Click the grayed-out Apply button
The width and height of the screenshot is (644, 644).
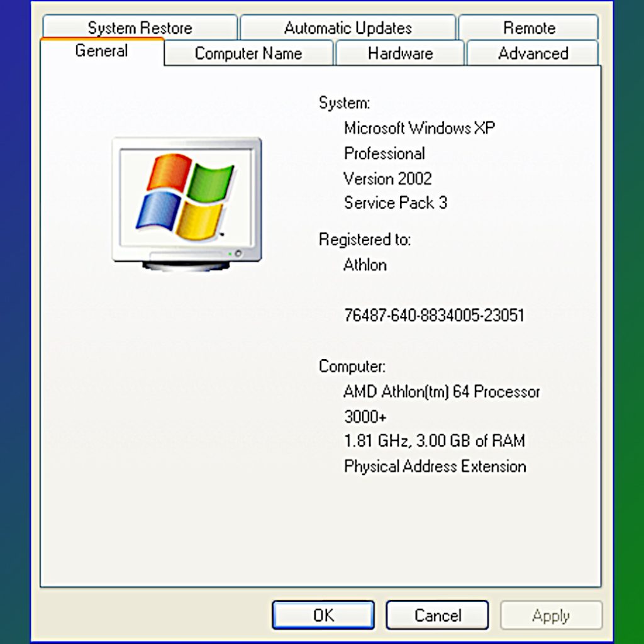[551, 615]
